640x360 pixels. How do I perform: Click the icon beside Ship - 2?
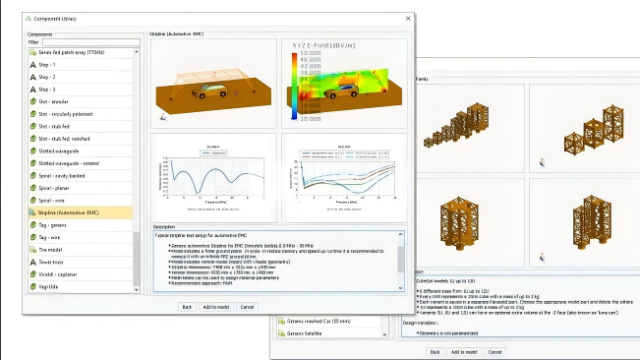[33, 77]
